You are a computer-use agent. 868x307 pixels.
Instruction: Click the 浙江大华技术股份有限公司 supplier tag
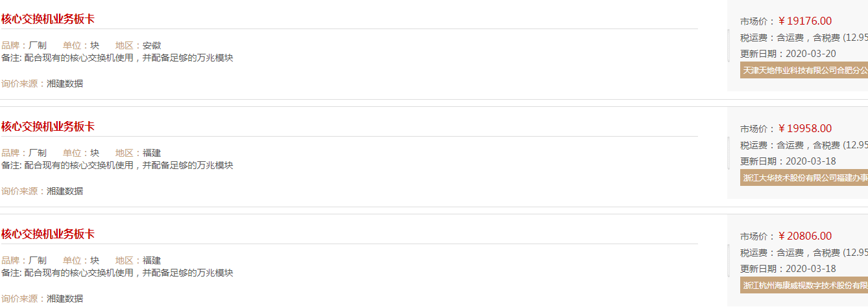804,177
